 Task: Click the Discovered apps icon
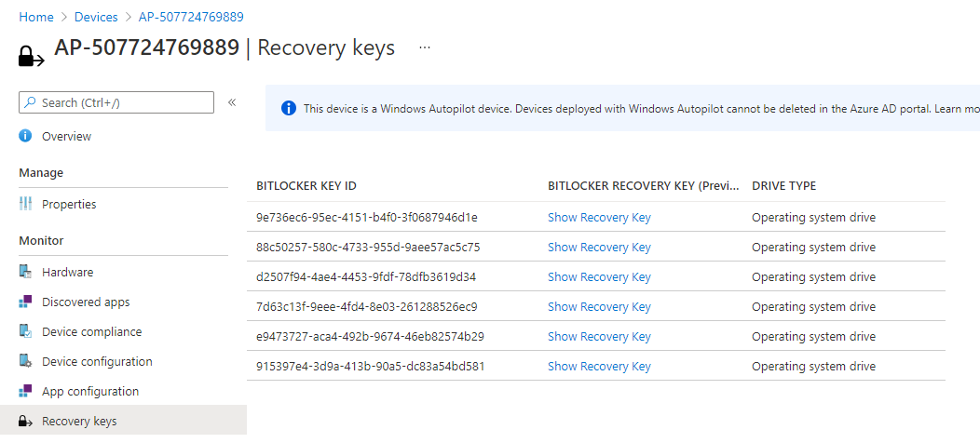pos(25,302)
